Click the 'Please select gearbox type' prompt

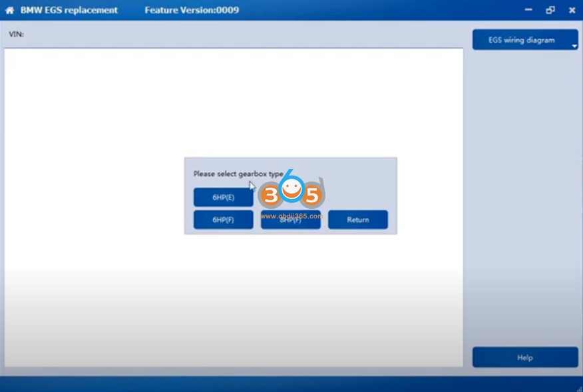[x=238, y=174]
